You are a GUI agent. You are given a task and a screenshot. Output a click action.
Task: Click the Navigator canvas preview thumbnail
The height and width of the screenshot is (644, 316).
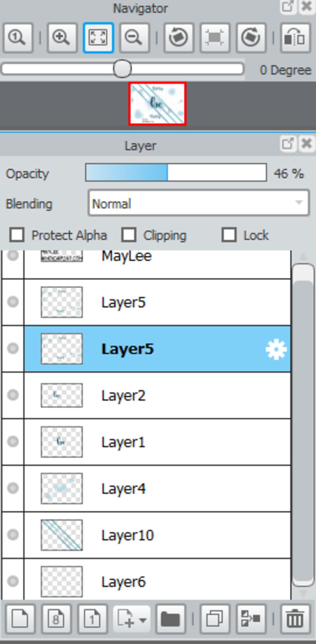coord(157,104)
